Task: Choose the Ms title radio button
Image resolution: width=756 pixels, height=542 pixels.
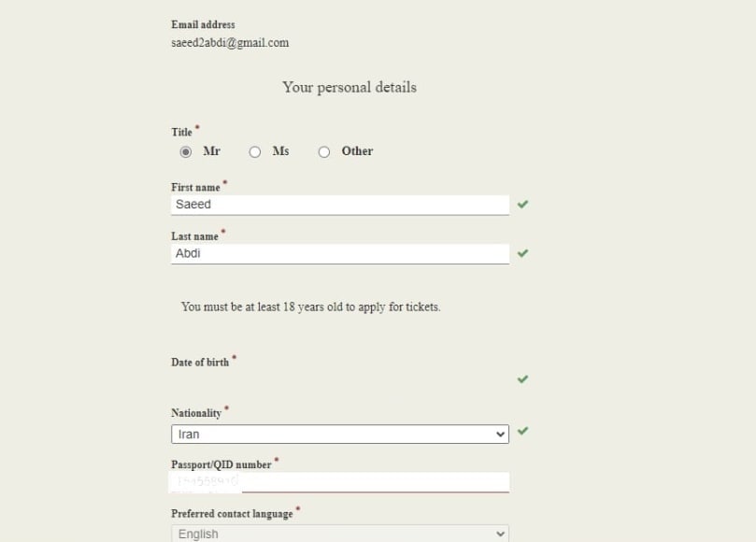Action: click(x=255, y=151)
